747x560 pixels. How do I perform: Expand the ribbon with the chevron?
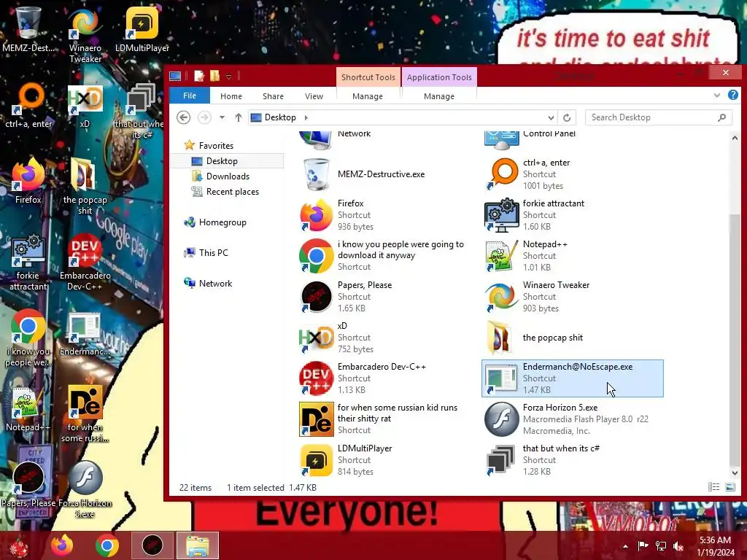pyautogui.click(x=717, y=96)
